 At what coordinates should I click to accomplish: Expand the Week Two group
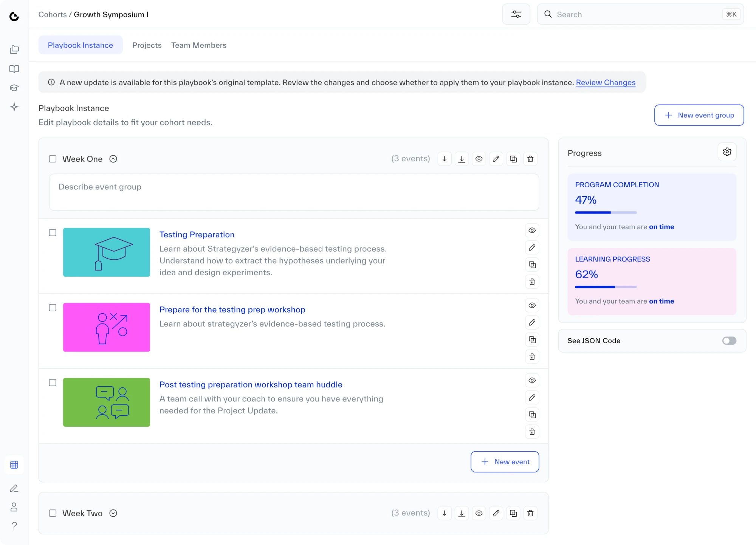click(x=113, y=513)
